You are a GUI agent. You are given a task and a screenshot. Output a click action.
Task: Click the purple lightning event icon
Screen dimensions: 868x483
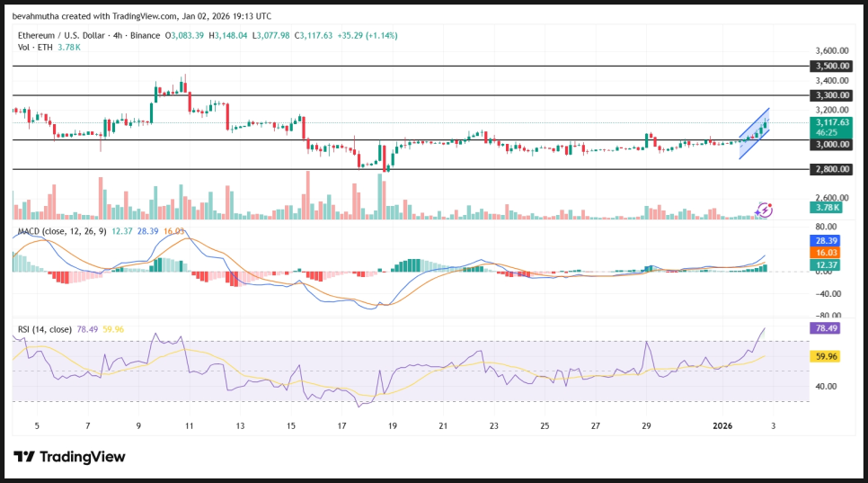(763, 210)
